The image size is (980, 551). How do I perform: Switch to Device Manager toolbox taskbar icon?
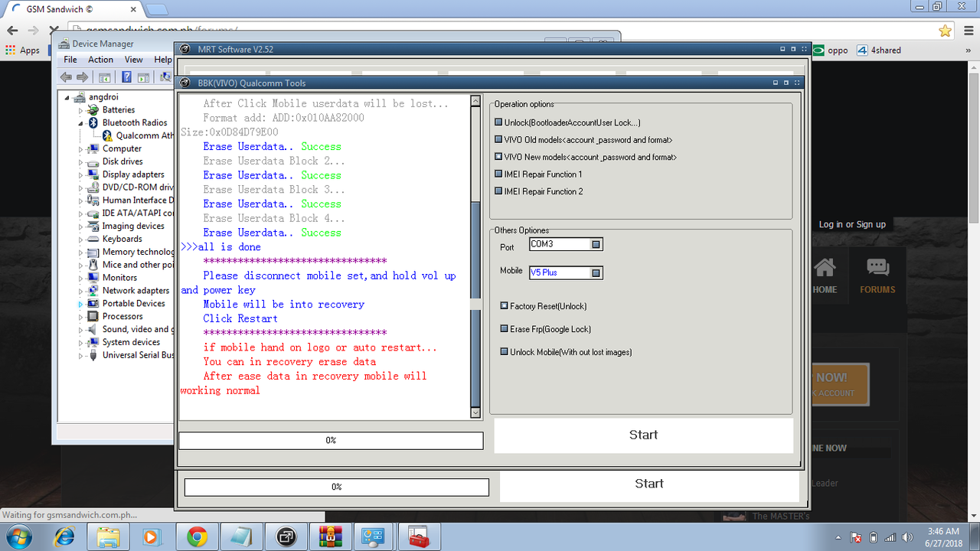420,537
